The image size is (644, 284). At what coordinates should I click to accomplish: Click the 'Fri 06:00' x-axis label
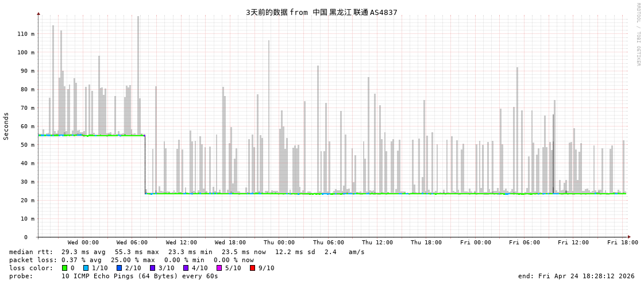point(525,243)
